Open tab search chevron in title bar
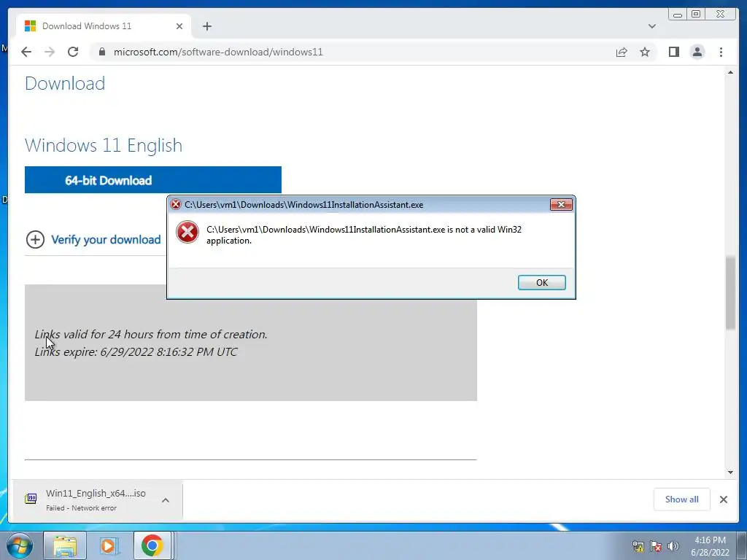The height and width of the screenshot is (560, 747). click(651, 26)
